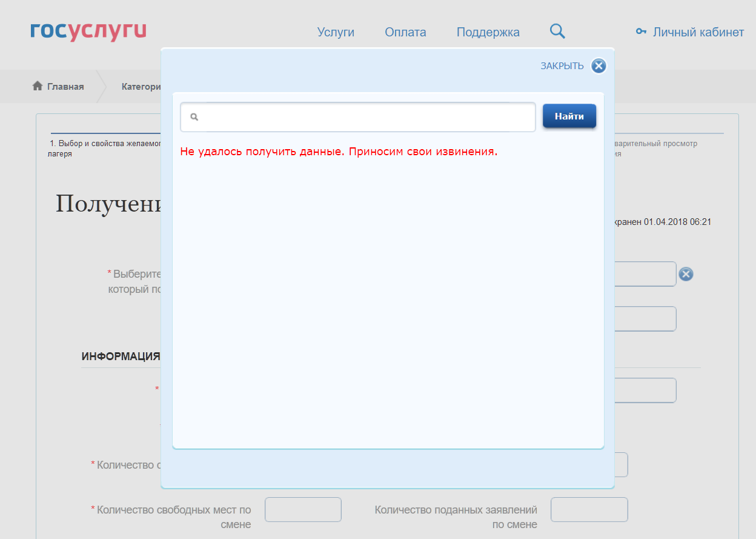
Task: Select step 1 Выбор и свойства желаемого лагеря
Action: tap(104, 149)
